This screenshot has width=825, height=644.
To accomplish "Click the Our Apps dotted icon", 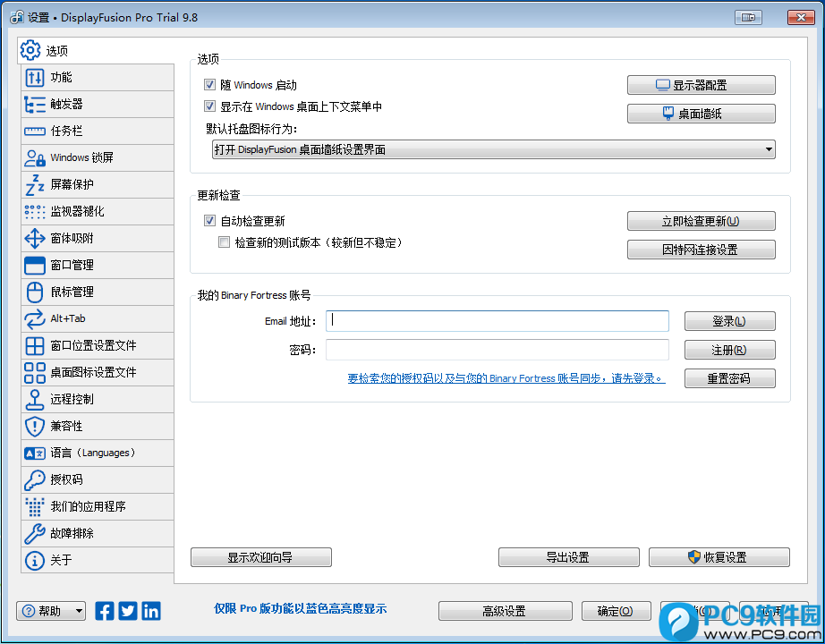I will tap(35, 506).
